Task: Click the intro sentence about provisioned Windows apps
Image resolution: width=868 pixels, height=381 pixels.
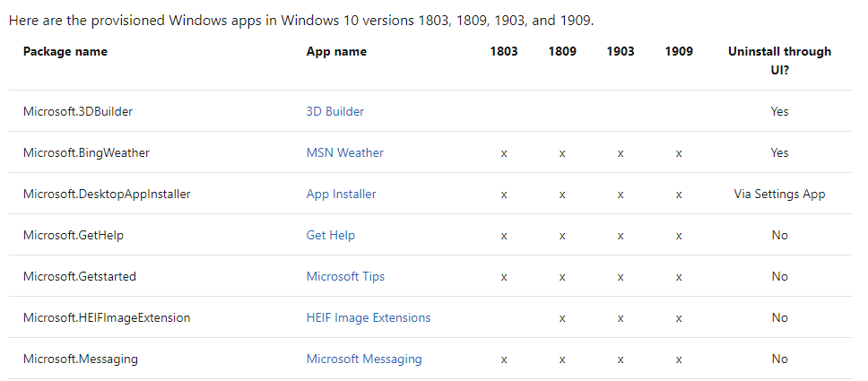Action: 301,21
